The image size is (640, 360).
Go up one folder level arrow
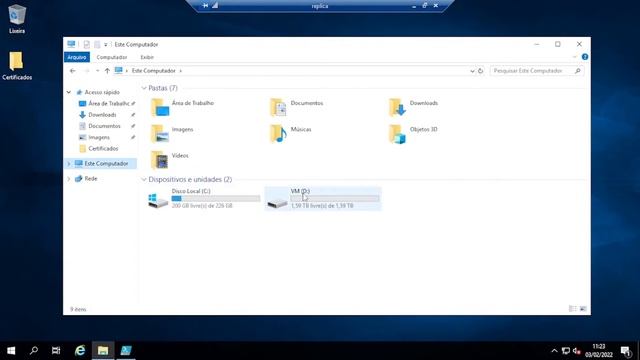[107, 71]
